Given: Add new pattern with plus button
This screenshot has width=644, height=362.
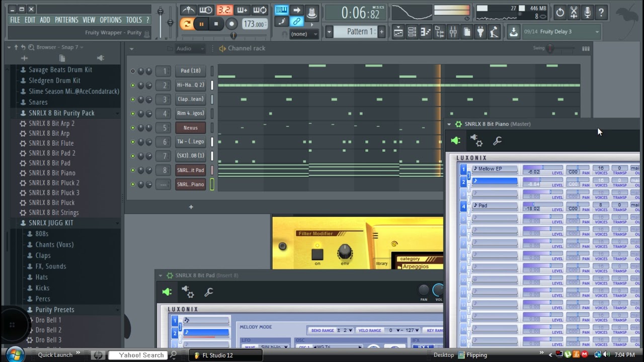Looking at the screenshot, I should point(381,32).
